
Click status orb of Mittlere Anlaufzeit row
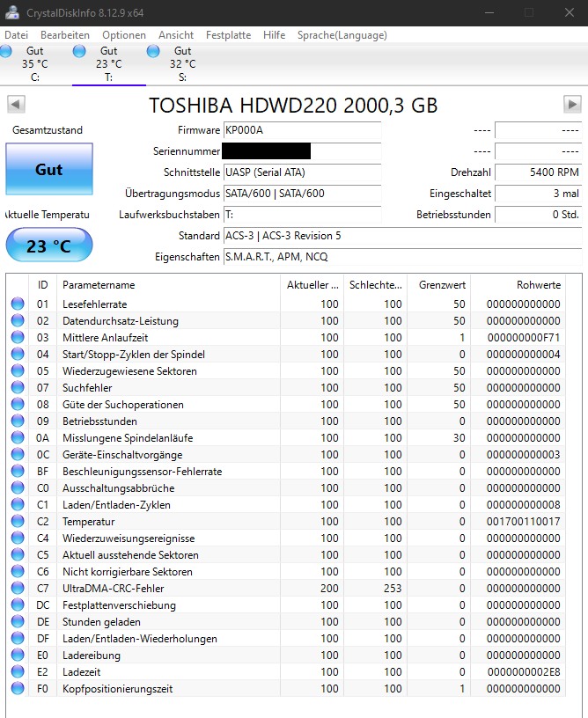(18, 337)
